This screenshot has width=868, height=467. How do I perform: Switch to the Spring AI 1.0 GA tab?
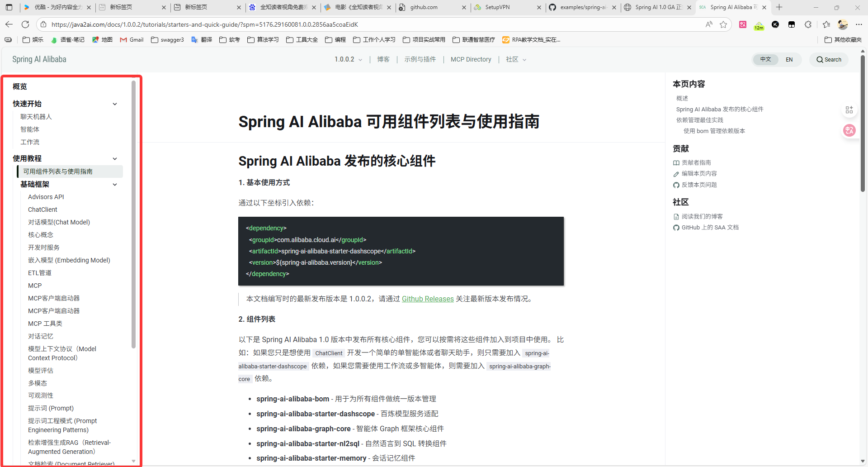pyautogui.click(x=657, y=7)
